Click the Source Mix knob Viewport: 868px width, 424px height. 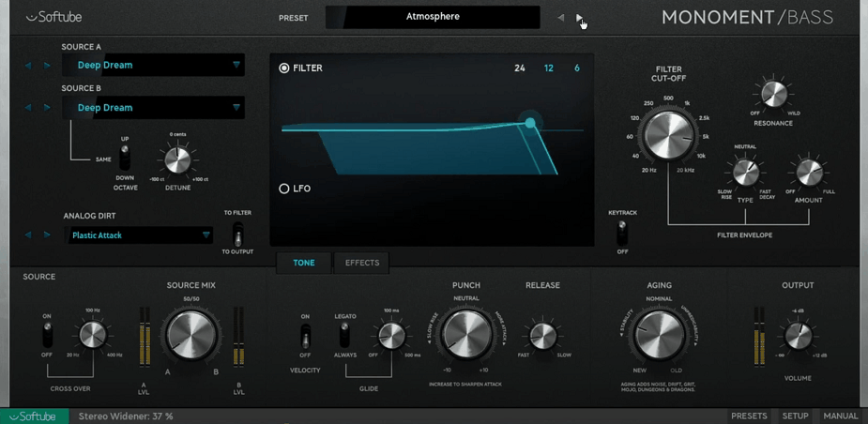pyautogui.click(x=191, y=336)
